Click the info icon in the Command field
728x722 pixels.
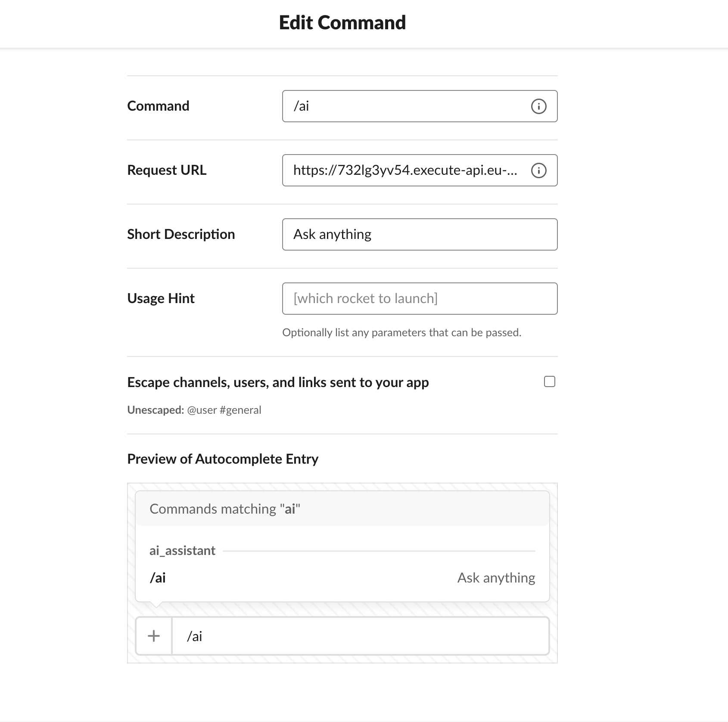tap(538, 106)
